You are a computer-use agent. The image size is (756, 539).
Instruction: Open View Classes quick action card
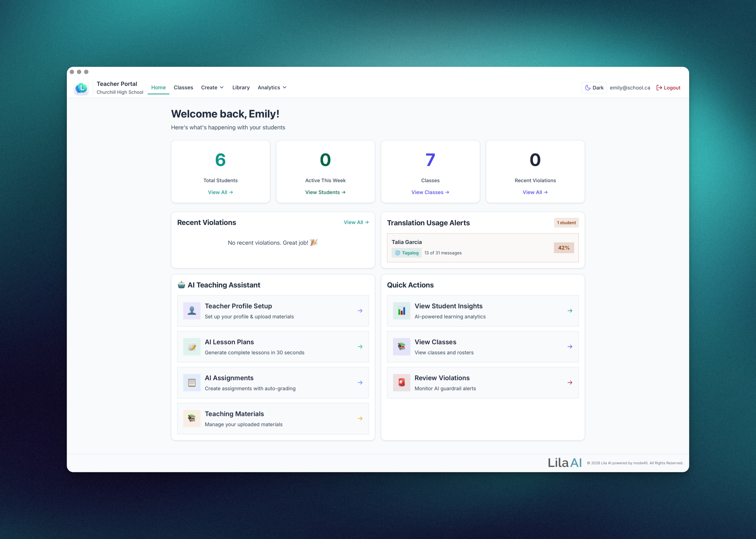click(483, 346)
